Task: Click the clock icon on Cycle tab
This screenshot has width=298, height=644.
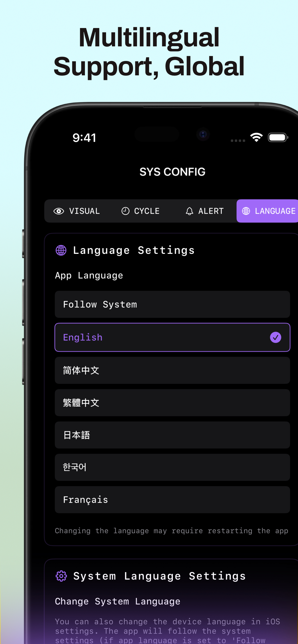Action: click(125, 211)
